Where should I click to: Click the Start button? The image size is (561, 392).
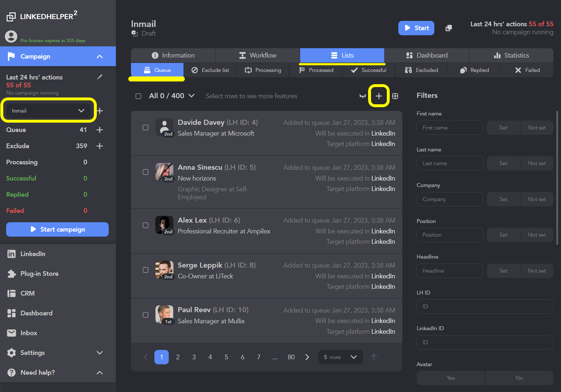click(x=416, y=28)
